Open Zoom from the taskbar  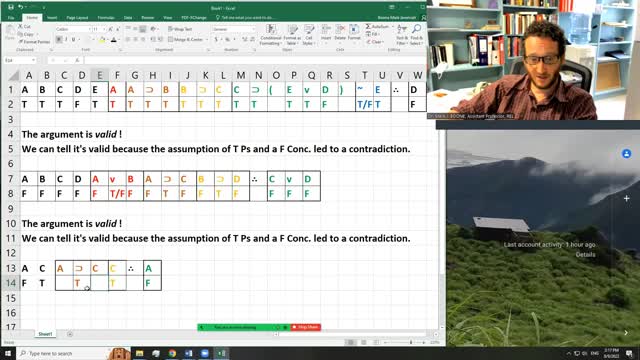coord(205,353)
